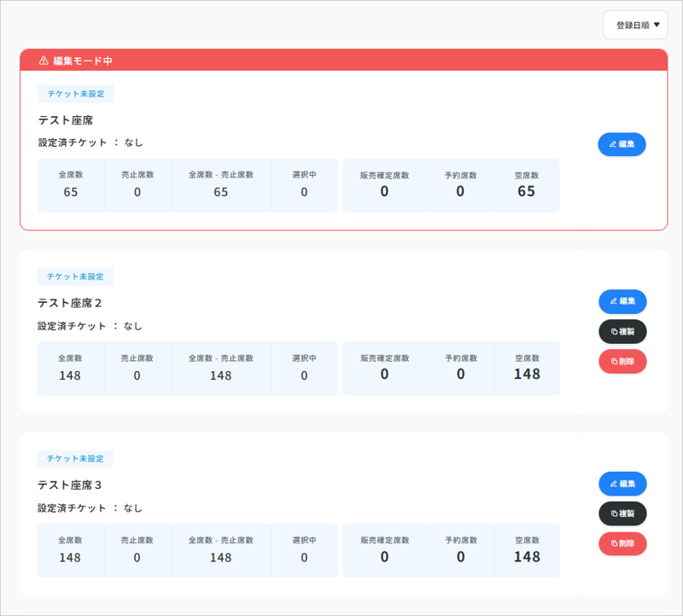Click pencil 編集 icon for テスト座席２
This screenshot has height=616, width=683.
click(x=613, y=301)
